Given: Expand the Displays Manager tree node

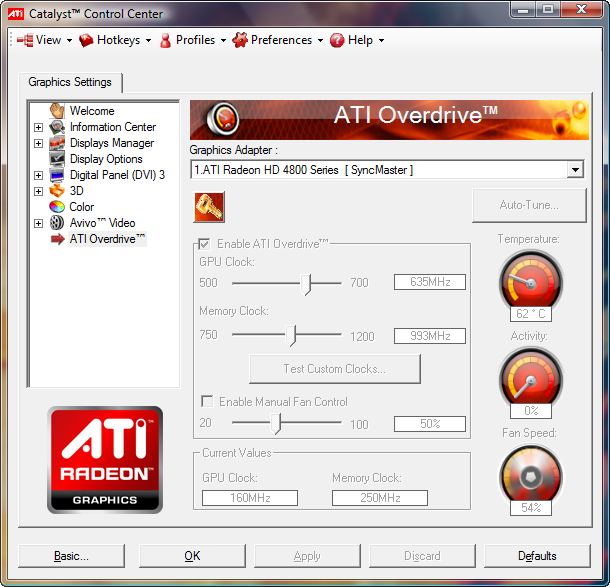Looking at the screenshot, I should tap(38, 143).
